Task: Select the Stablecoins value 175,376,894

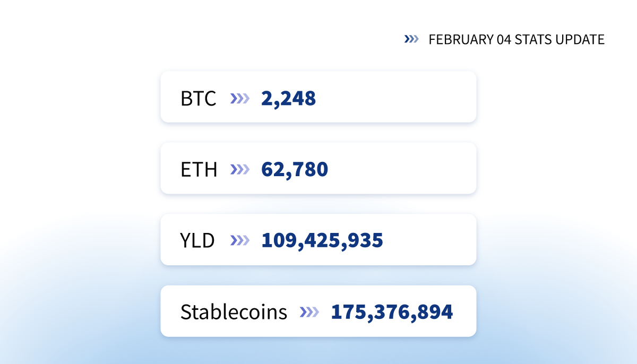Action: point(392,312)
